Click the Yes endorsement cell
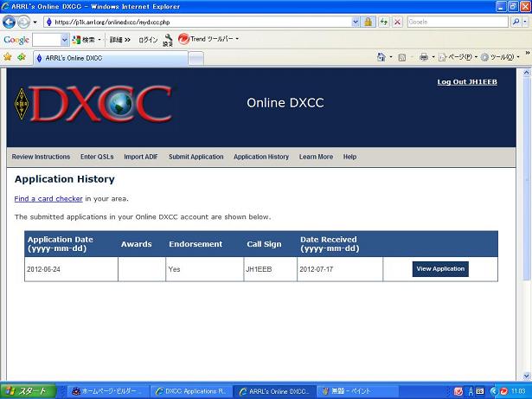This screenshot has height=399, width=532. 204,269
